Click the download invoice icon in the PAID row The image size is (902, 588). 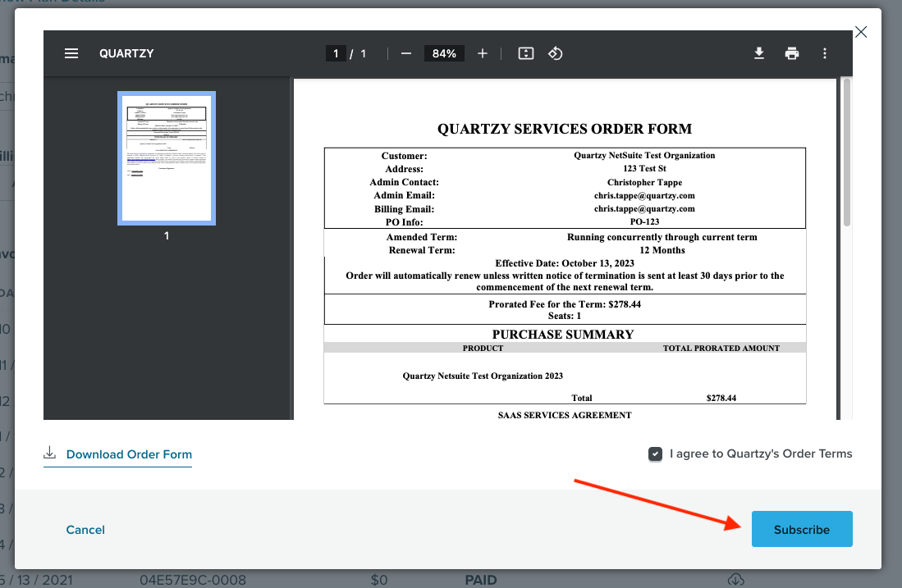[x=735, y=579]
